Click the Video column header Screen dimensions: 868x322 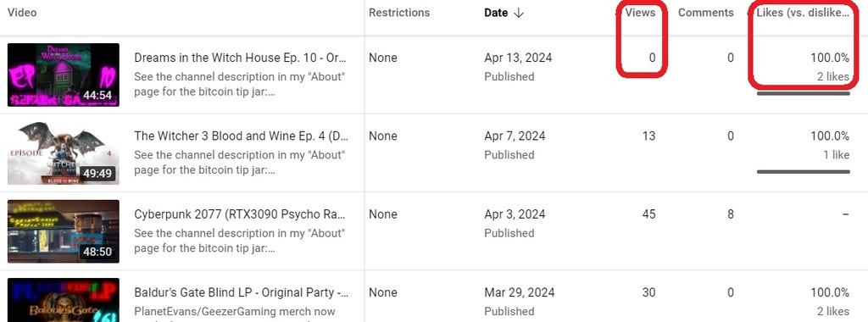pyautogui.click(x=22, y=13)
